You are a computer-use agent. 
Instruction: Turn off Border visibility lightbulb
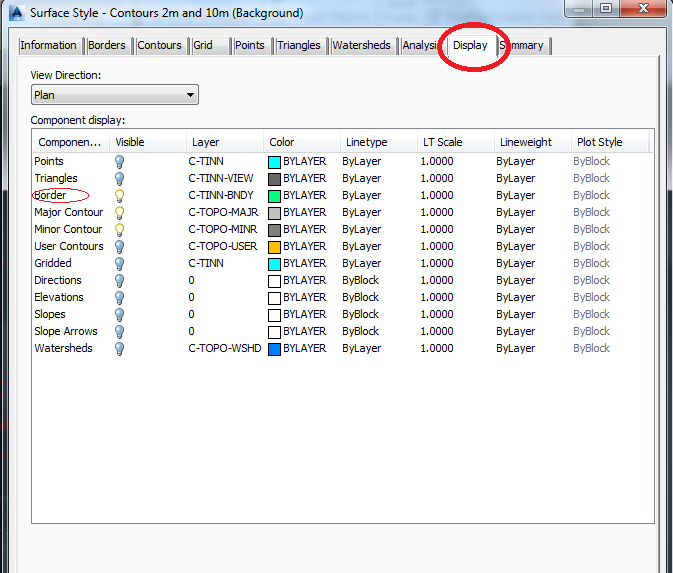[x=120, y=195]
